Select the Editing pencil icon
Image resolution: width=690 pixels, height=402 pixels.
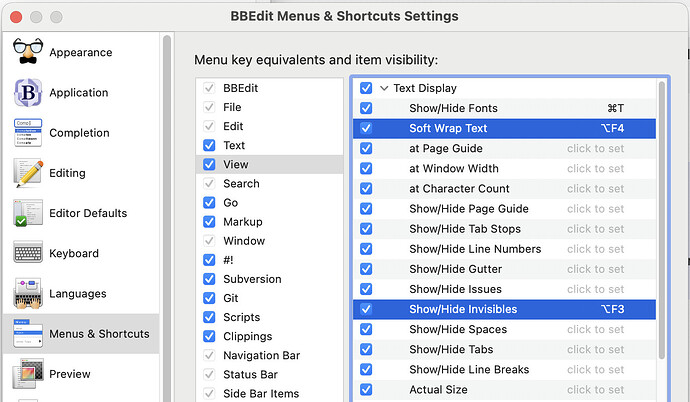click(x=28, y=173)
